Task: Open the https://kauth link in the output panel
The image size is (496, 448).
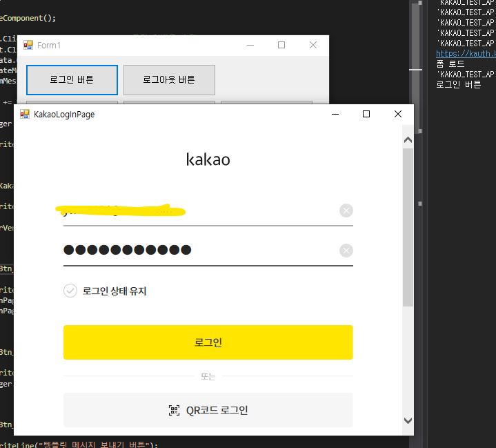Action: pos(466,54)
